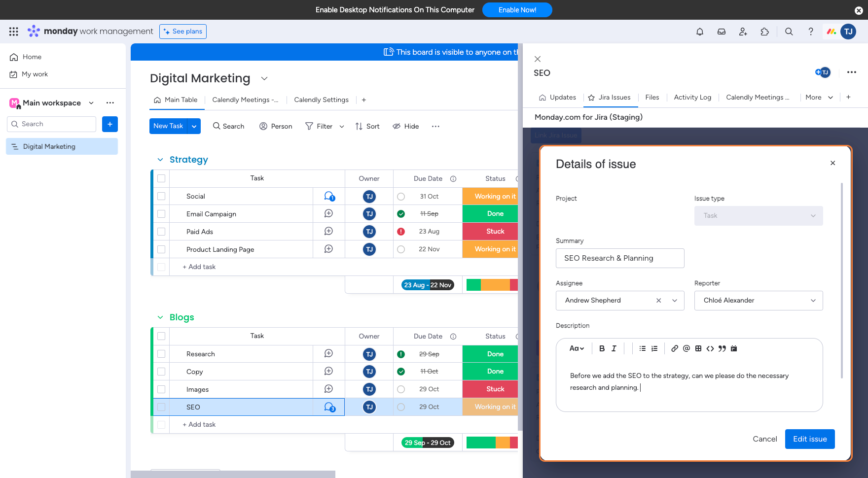Click the Edit issue button
Screen dimensions: 868x478
(x=809, y=439)
